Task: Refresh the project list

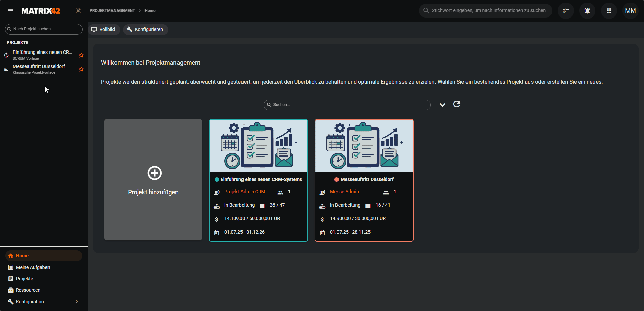Action: [x=457, y=104]
